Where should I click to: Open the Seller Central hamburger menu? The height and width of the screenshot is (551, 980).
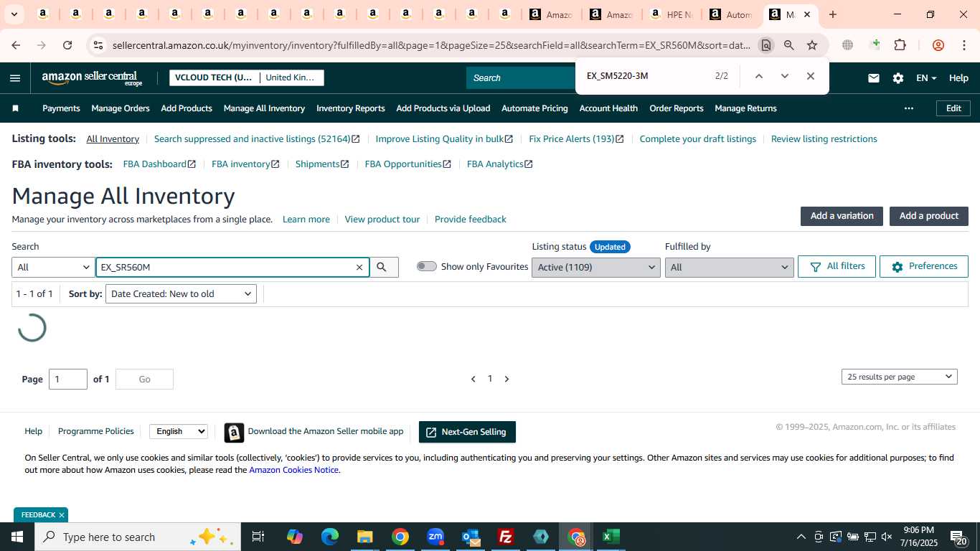(15, 78)
